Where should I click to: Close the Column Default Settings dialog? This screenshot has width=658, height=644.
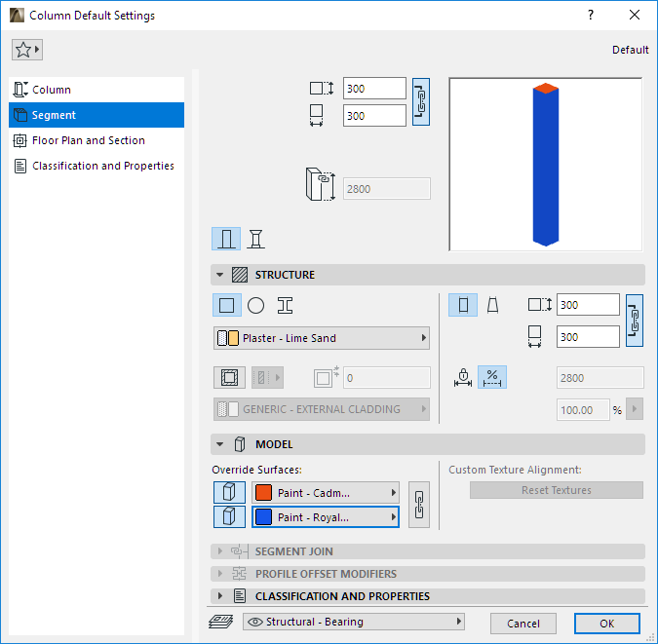pos(635,16)
